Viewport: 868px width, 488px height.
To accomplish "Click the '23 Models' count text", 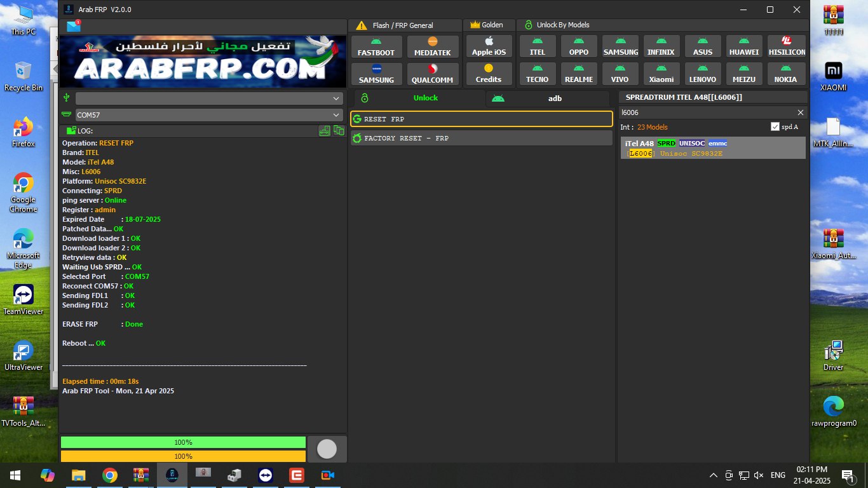I will point(653,127).
